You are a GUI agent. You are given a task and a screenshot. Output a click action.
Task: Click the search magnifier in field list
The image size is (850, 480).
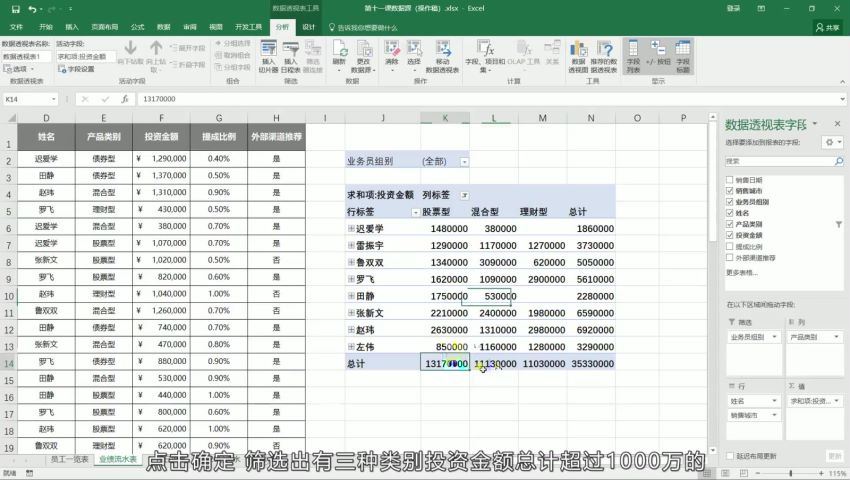point(839,161)
